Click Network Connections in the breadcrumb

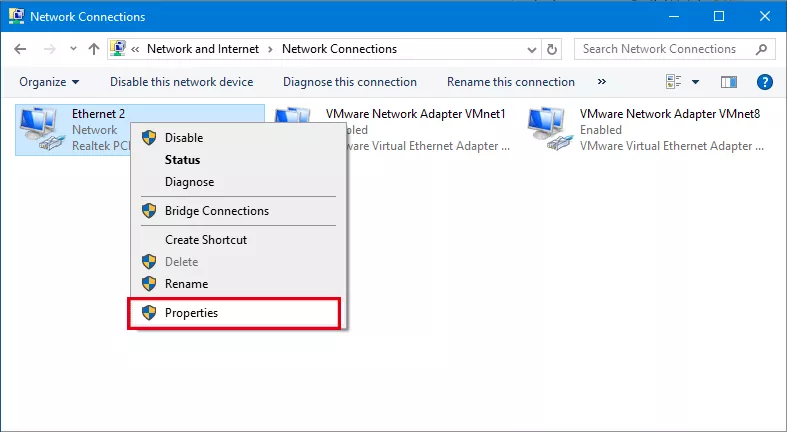coord(339,49)
